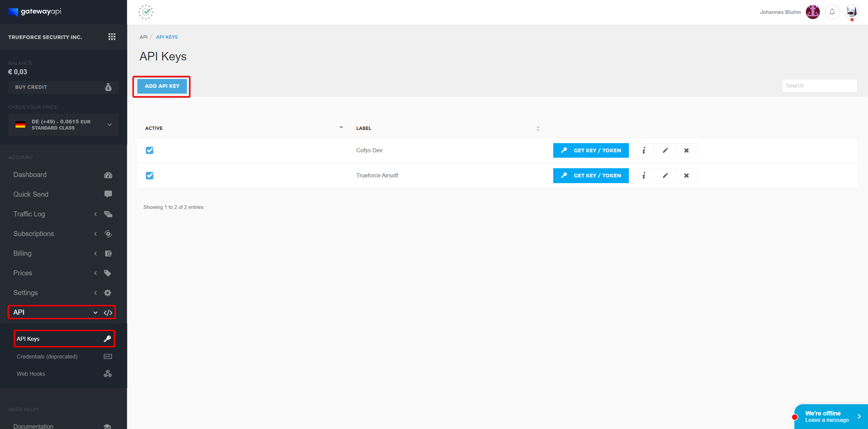Click the Johannes Bluhm profile avatar
Screen dimensions: 868x429
pos(812,12)
